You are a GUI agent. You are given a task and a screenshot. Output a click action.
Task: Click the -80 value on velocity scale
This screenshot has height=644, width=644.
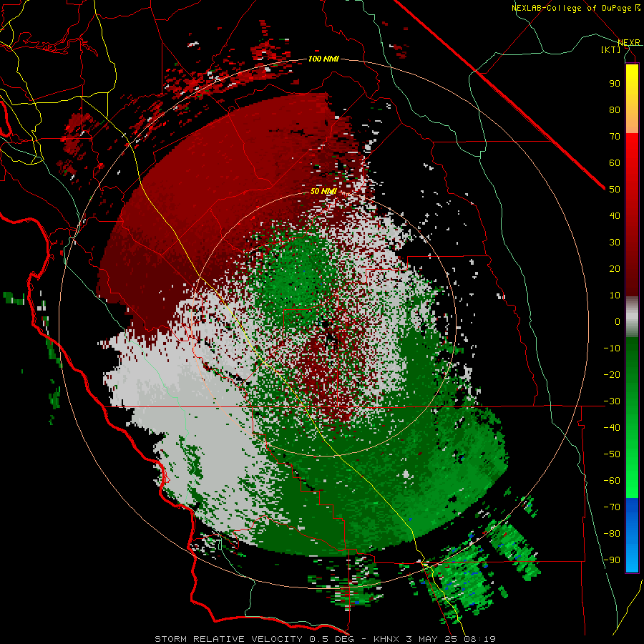[x=612, y=534]
